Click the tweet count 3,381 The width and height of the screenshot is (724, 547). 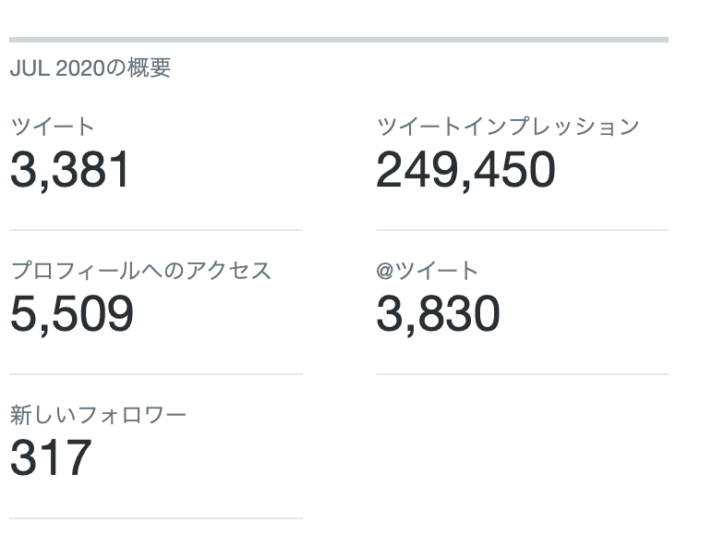69,170
